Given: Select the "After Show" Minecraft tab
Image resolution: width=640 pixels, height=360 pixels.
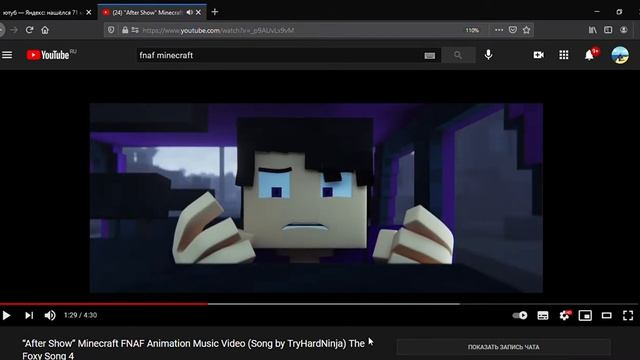Looking at the screenshot, I should click(x=146, y=13).
